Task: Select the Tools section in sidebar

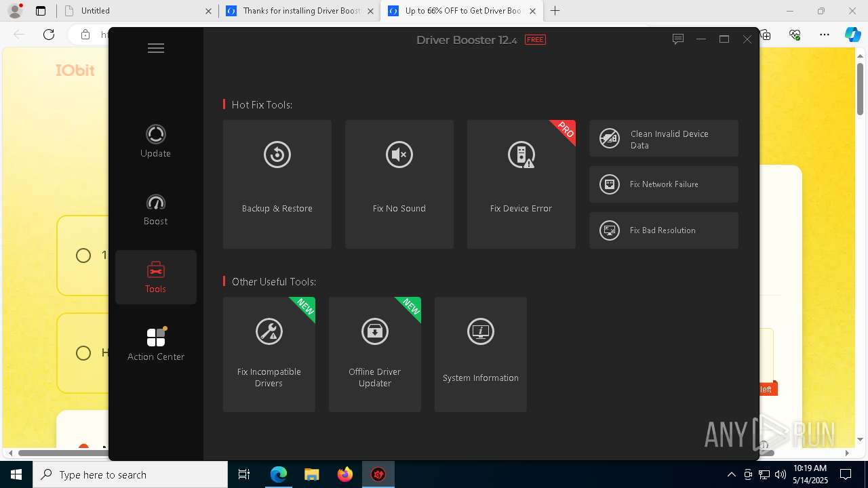Action: click(155, 277)
